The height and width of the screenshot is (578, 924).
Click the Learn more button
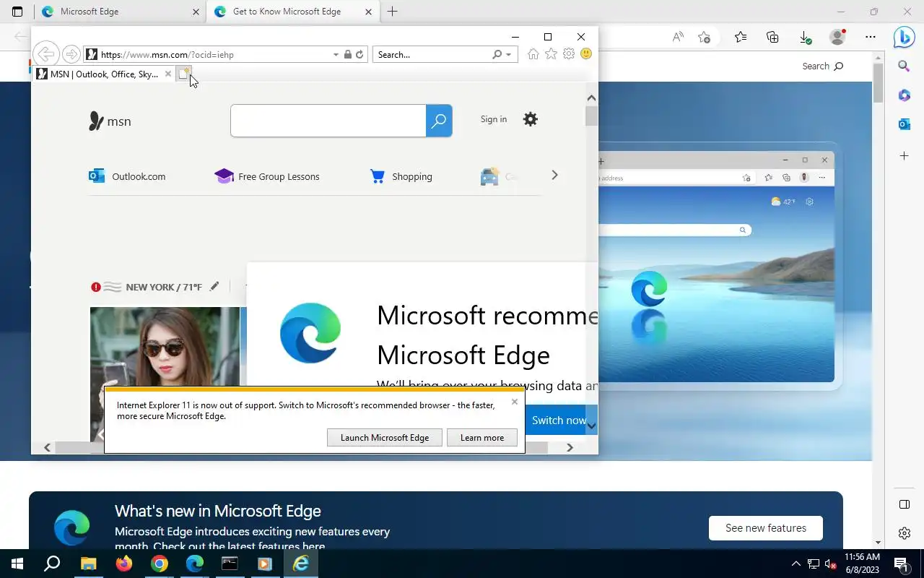tap(482, 437)
